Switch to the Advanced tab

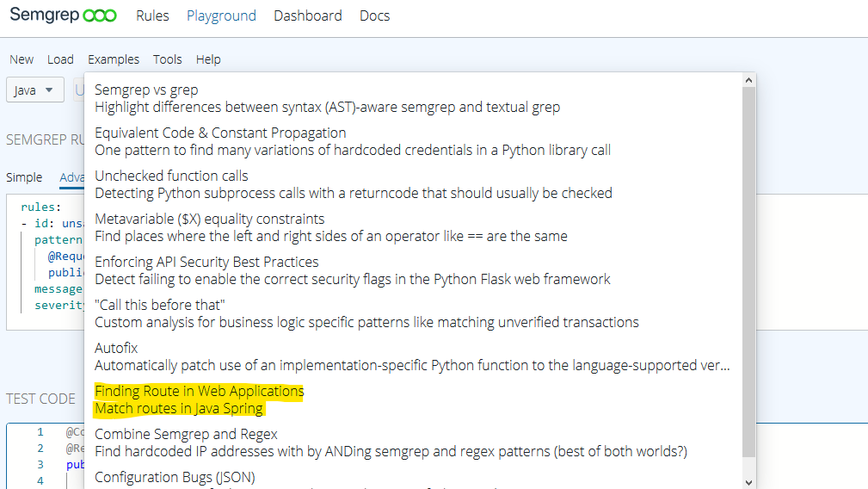72,177
